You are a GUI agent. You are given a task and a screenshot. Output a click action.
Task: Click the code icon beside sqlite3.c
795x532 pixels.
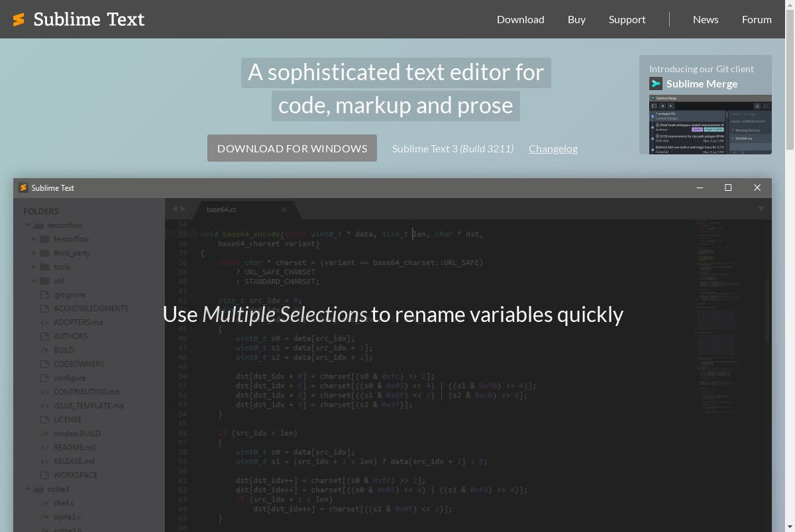pos(44,517)
